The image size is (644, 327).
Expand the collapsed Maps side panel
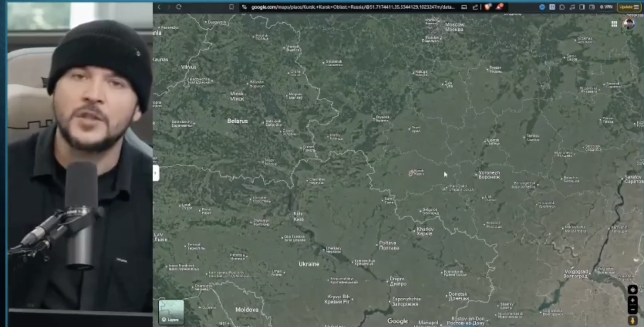[156, 173]
